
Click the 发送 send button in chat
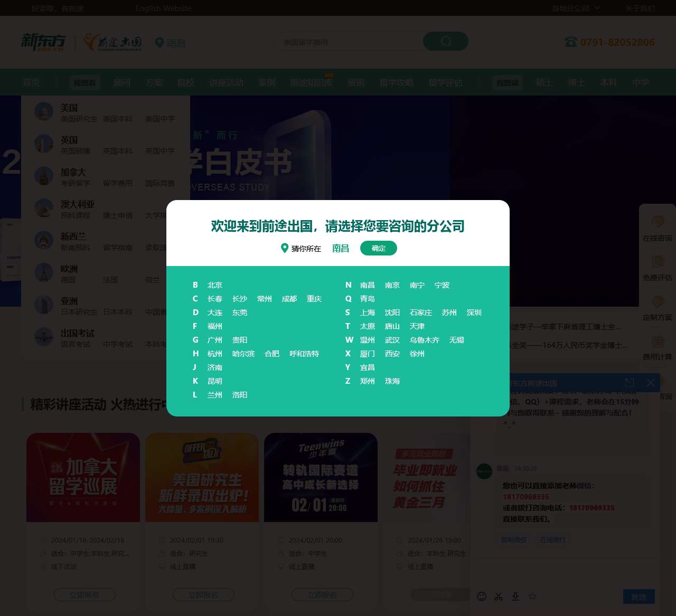639,596
